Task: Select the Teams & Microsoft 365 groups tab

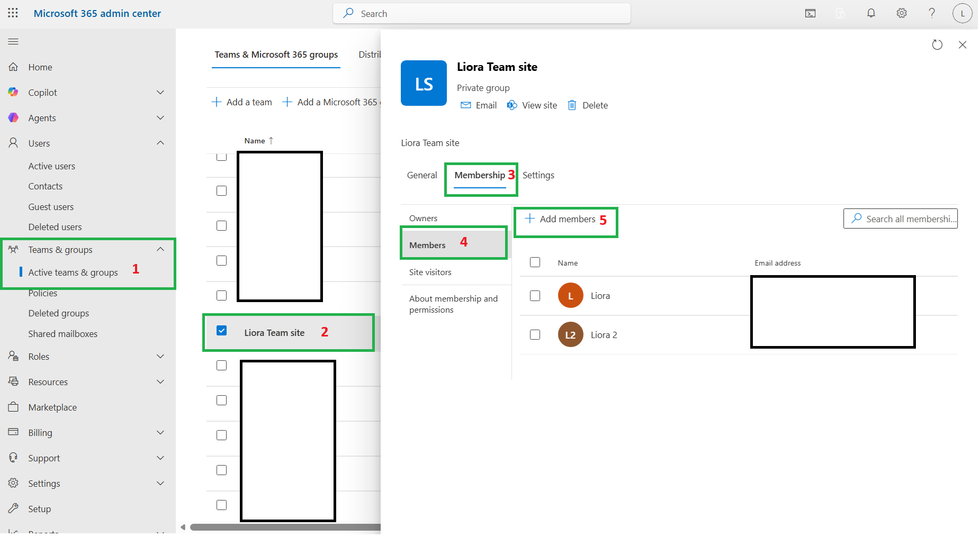Action: pos(276,55)
